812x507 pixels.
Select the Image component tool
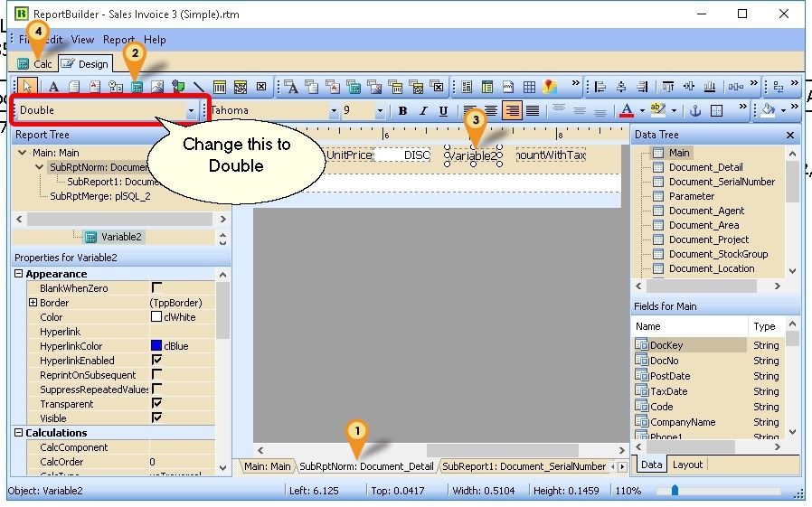coord(157,87)
